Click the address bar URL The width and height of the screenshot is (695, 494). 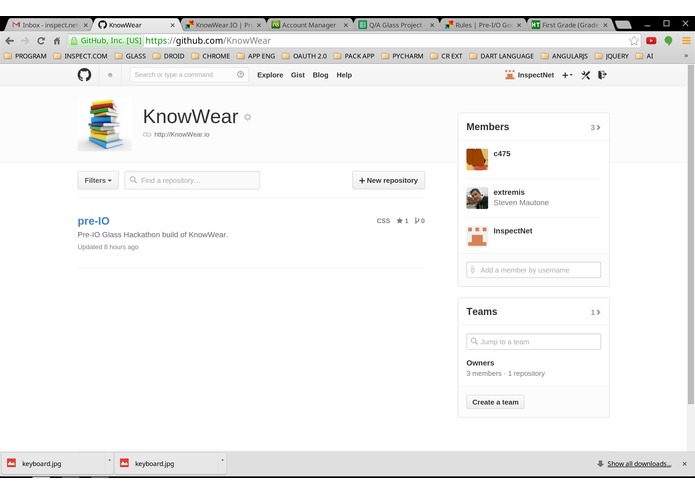208,41
